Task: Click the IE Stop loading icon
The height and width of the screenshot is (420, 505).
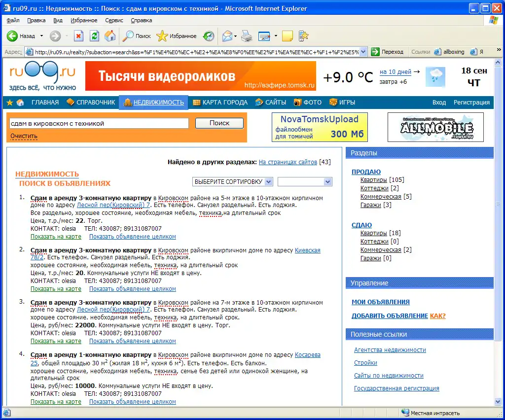Action: point(78,36)
